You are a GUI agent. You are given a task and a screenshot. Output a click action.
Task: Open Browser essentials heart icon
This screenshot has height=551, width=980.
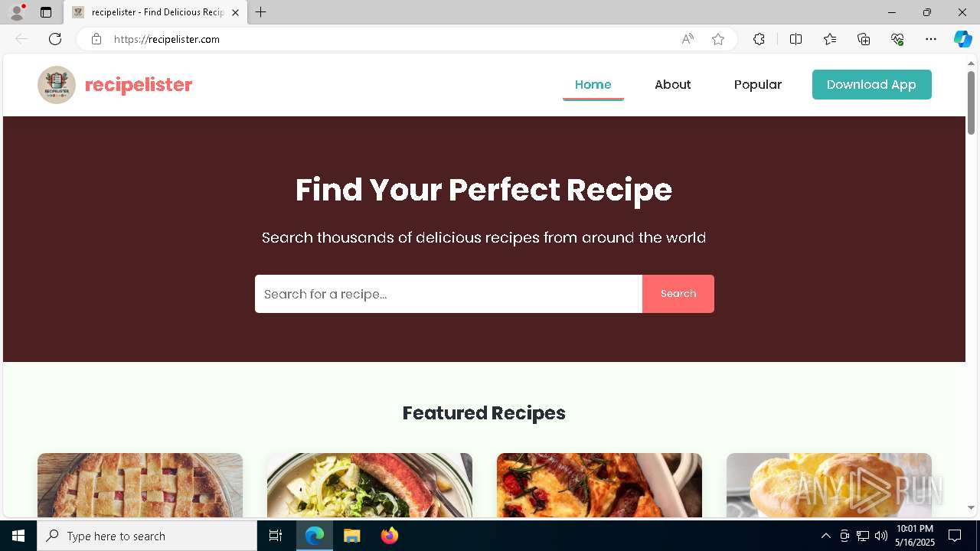pos(897,39)
